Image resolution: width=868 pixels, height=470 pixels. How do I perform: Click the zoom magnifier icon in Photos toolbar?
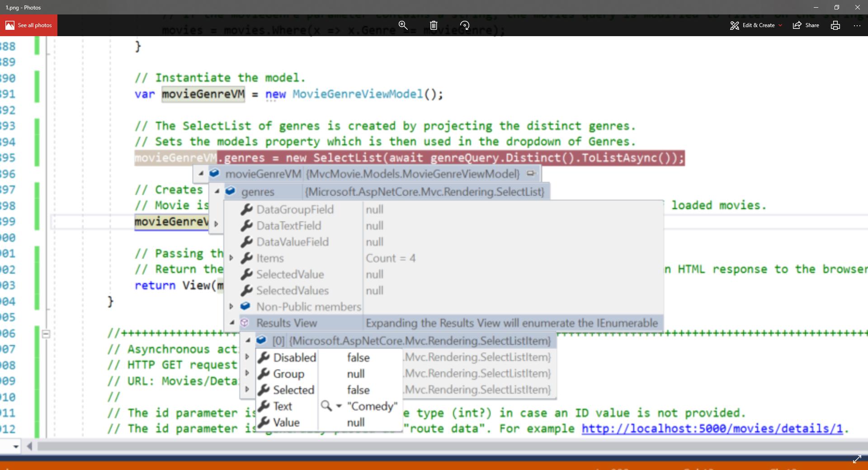pyautogui.click(x=403, y=25)
